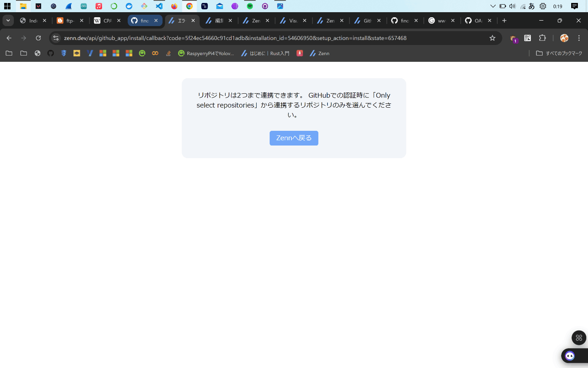Close the CPA tab
The width and height of the screenshot is (588, 368).
[x=119, y=21]
